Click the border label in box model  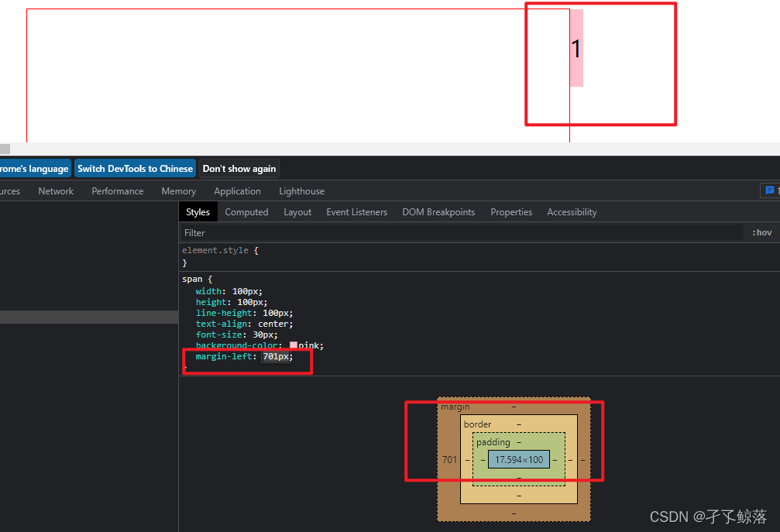tap(477, 424)
